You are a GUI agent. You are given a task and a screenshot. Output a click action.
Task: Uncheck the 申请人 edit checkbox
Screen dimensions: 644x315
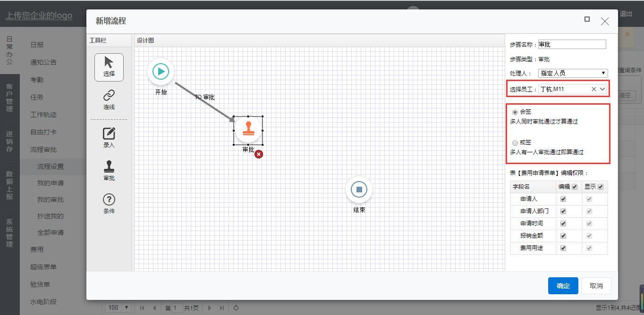click(x=563, y=199)
